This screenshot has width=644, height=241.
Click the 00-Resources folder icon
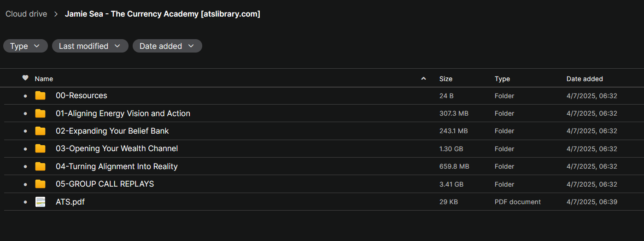pos(41,96)
